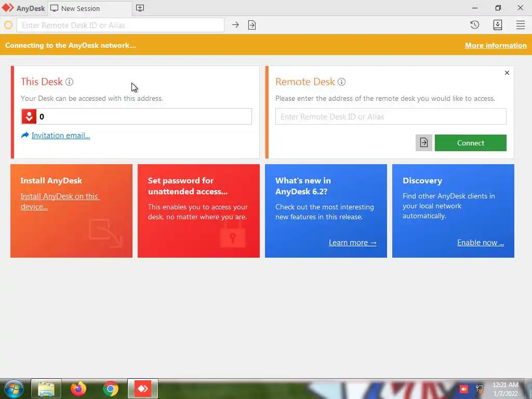Click the green Connect button
This screenshot has width=532, height=399.
(471, 143)
